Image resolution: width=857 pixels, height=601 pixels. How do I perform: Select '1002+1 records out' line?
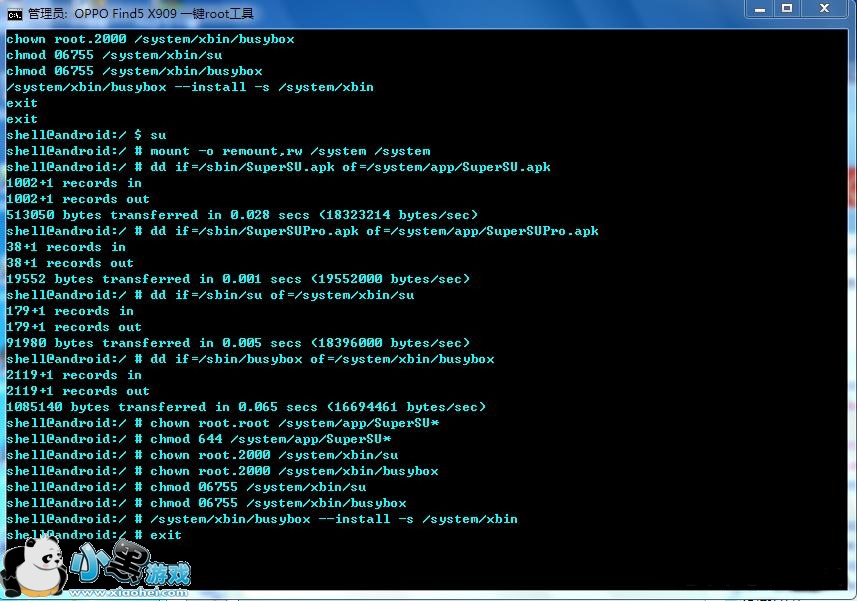point(78,199)
